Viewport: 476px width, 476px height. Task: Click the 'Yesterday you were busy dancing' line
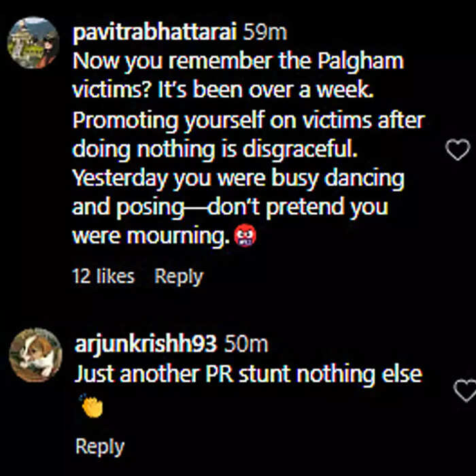[238, 180]
